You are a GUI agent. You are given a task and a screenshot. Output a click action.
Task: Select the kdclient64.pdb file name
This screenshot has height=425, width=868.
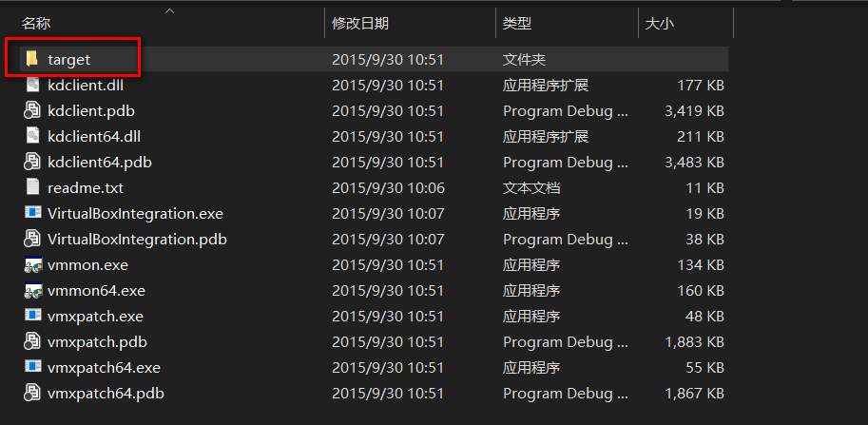(x=100, y=163)
